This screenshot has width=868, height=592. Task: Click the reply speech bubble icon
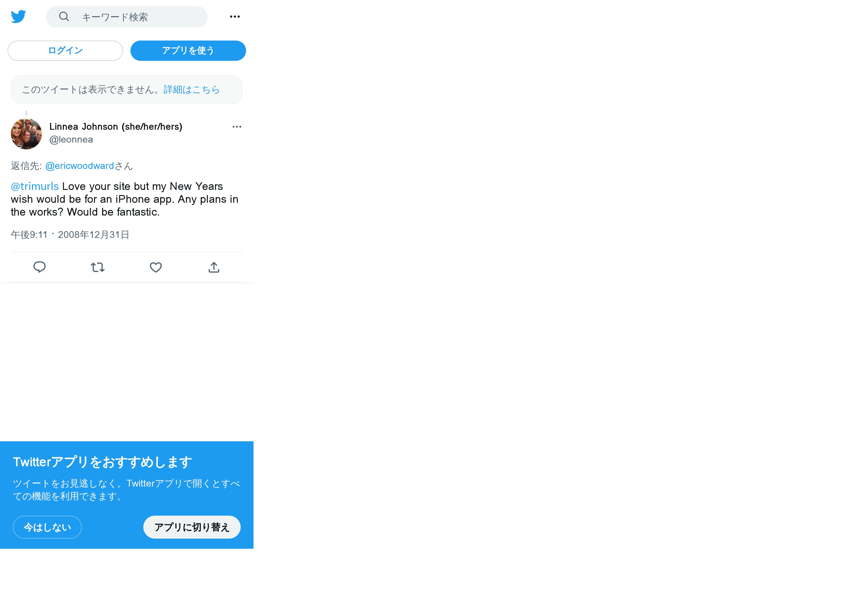point(40,267)
